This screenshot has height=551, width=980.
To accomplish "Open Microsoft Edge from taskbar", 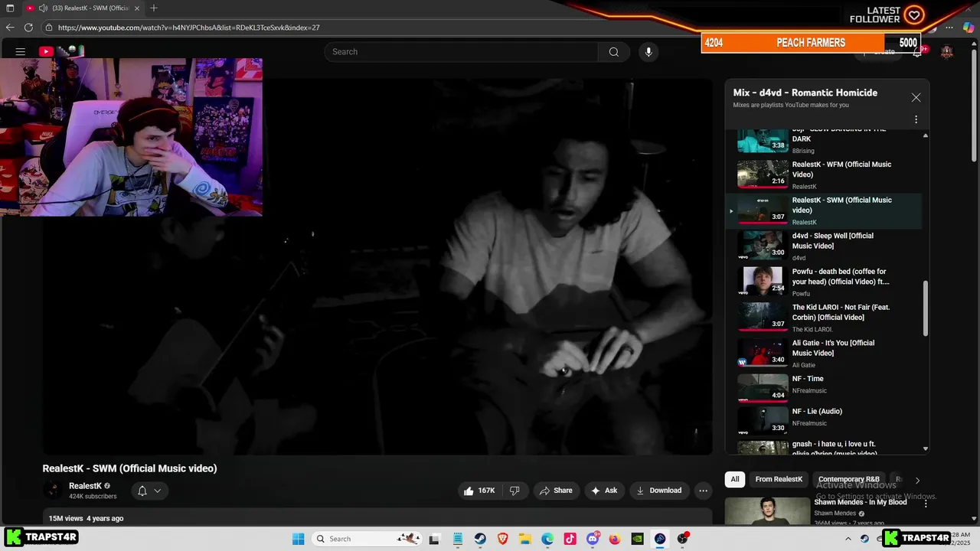I will pos(547,539).
